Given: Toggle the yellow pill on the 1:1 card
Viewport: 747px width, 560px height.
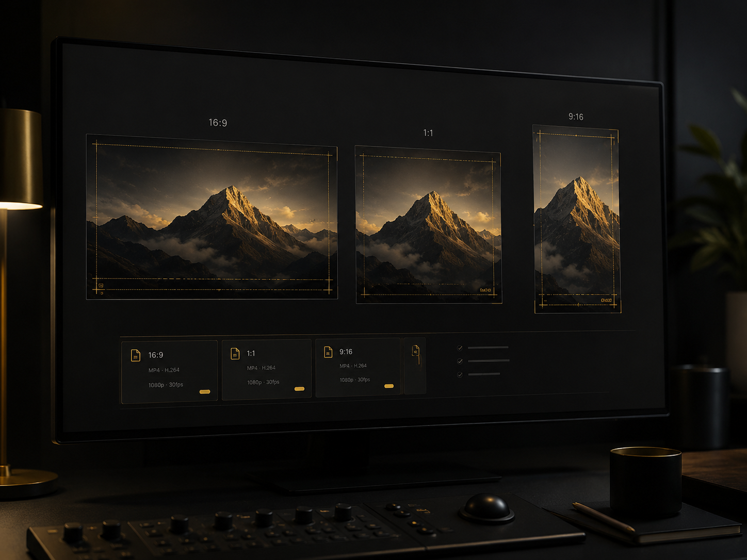Looking at the screenshot, I should click(299, 389).
